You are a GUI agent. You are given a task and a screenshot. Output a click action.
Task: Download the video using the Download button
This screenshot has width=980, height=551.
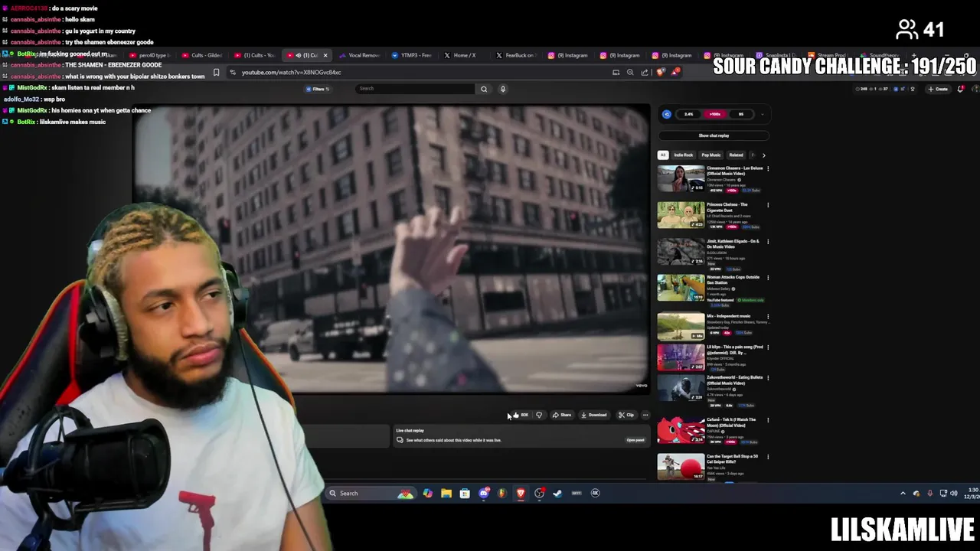(593, 415)
